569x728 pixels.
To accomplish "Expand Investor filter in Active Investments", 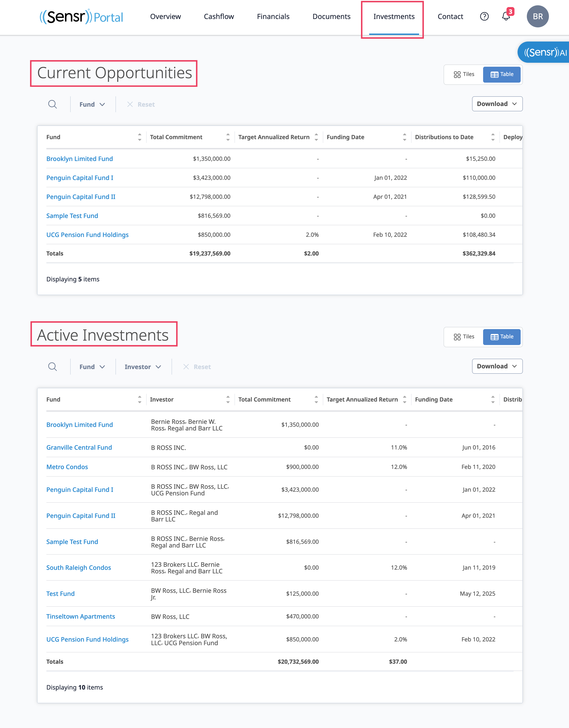I will pyautogui.click(x=143, y=367).
